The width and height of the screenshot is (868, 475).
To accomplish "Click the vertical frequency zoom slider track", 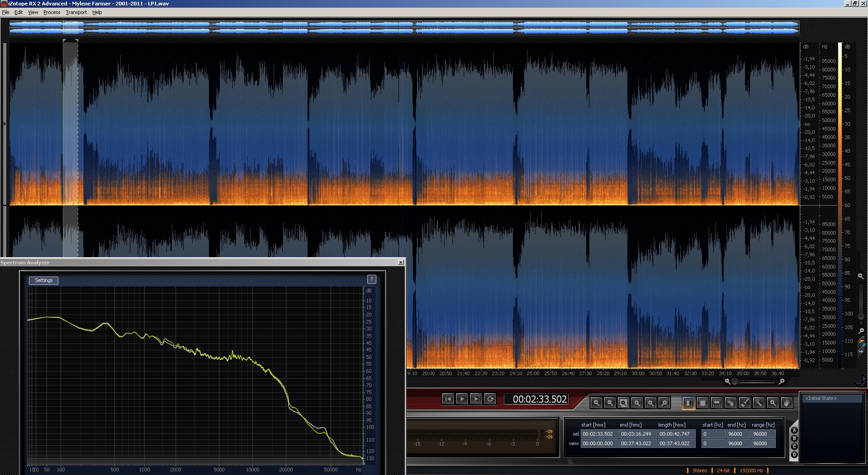I will point(861,303).
